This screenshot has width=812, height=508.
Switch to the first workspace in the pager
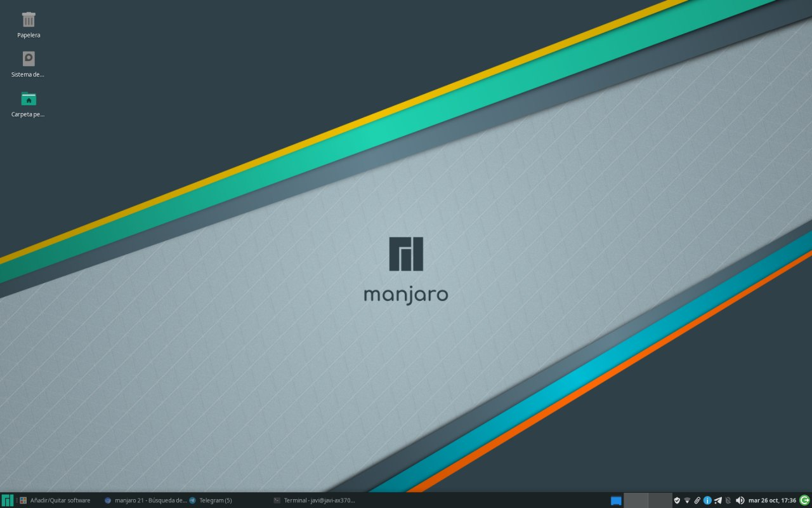(636, 500)
